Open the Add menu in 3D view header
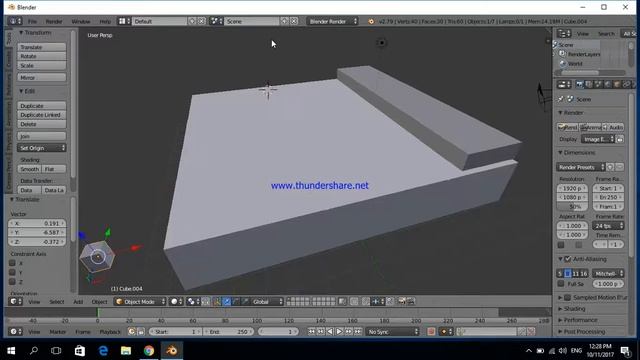The image size is (640, 360). (x=78, y=302)
